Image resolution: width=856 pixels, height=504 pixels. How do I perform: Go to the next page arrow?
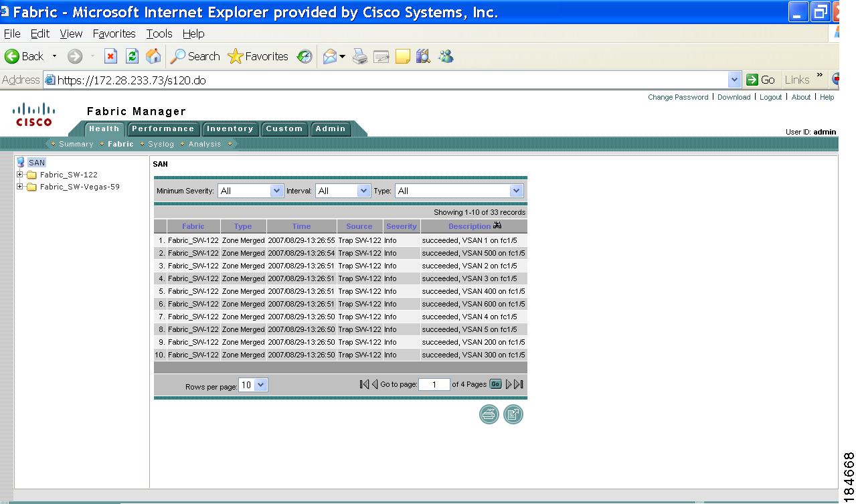(509, 384)
